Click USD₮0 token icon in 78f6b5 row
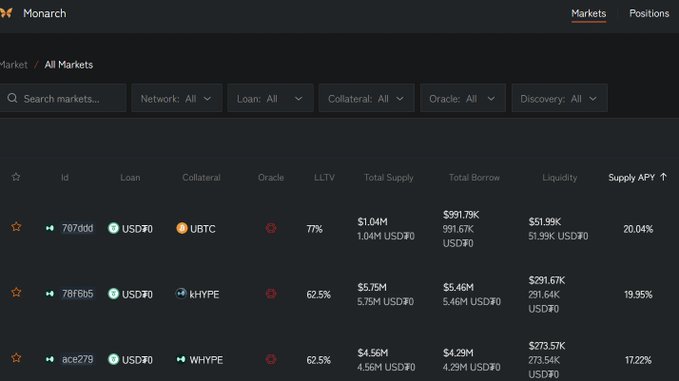The height and width of the screenshot is (381, 679). tap(113, 294)
